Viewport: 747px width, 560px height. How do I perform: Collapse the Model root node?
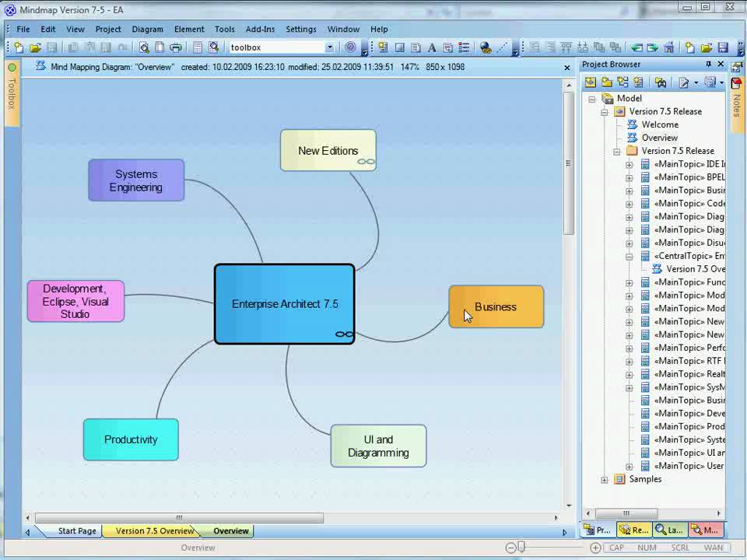[x=591, y=99]
